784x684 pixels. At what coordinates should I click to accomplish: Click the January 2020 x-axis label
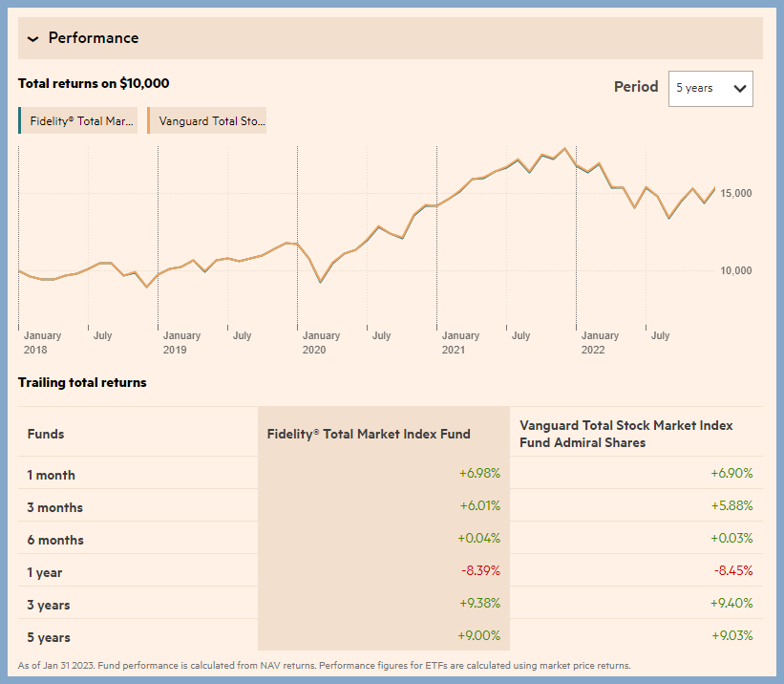click(x=321, y=343)
